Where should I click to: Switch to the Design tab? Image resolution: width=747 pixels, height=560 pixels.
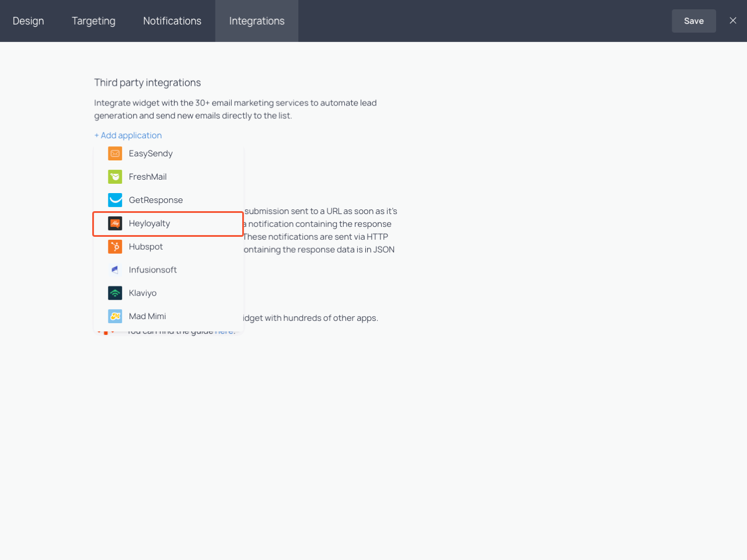pos(28,20)
